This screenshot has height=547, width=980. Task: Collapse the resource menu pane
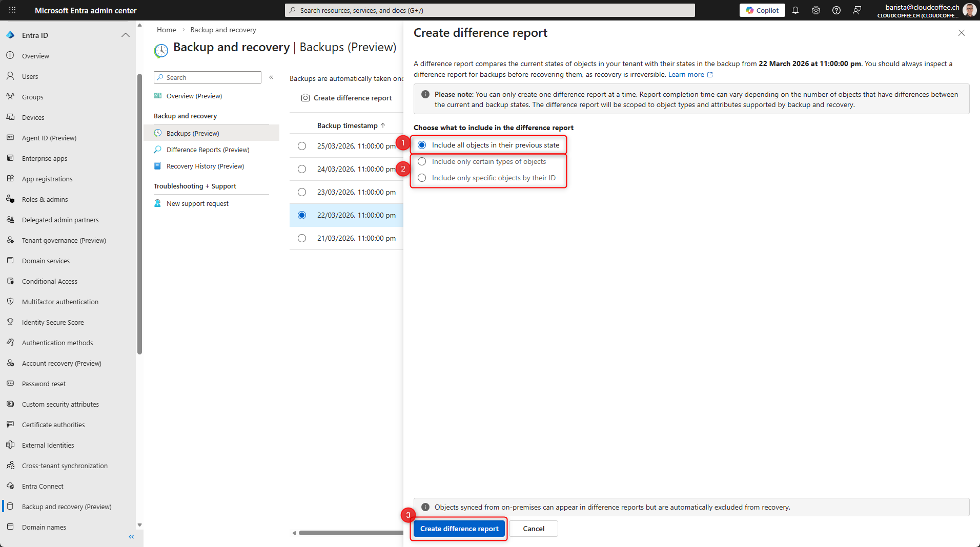[271, 77]
